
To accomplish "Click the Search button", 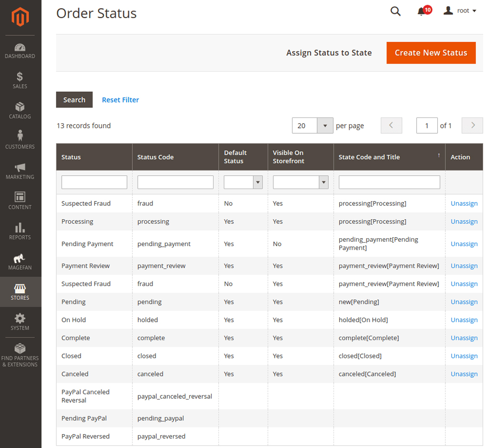I will pos(74,99).
